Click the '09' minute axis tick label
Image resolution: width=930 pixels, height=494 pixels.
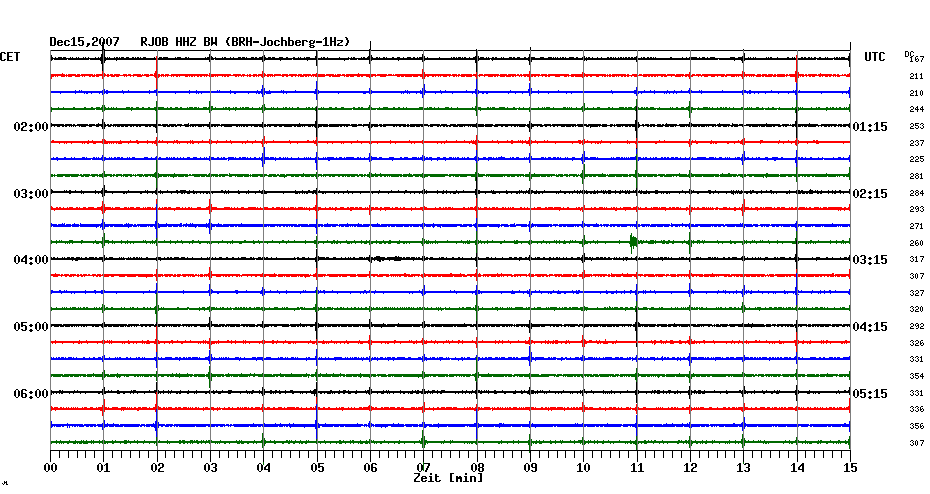tap(530, 468)
